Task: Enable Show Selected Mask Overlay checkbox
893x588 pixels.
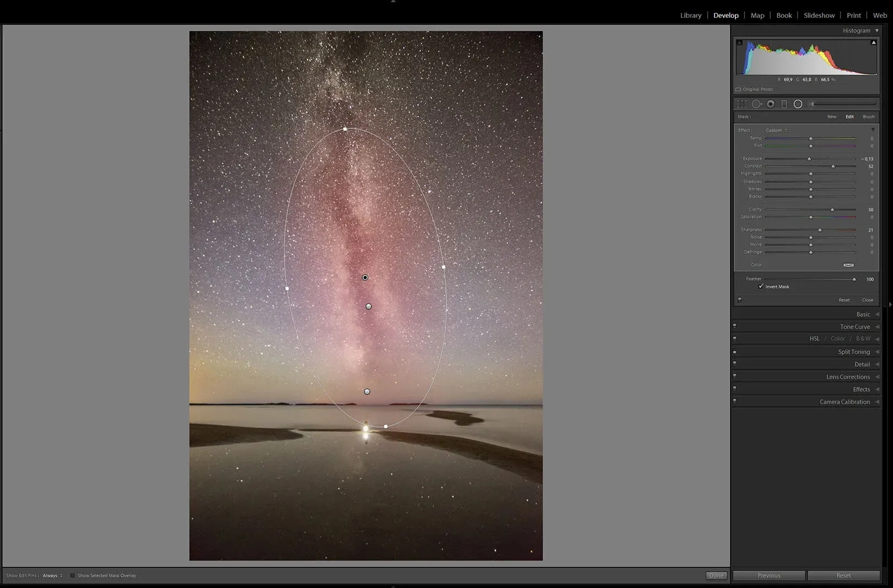Action: click(73, 575)
